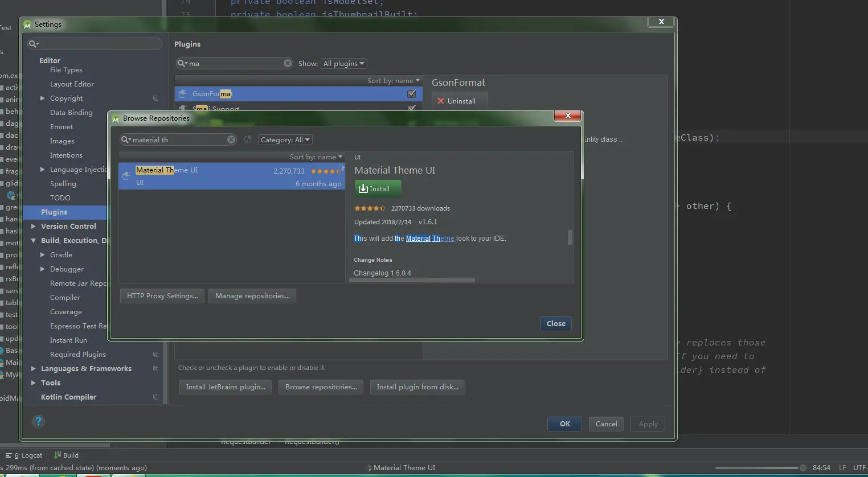Image resolution: width=868 pixels, height=477 pixels.
Task: Focus the Settings sidebar search field
Action: pos(96,44)
